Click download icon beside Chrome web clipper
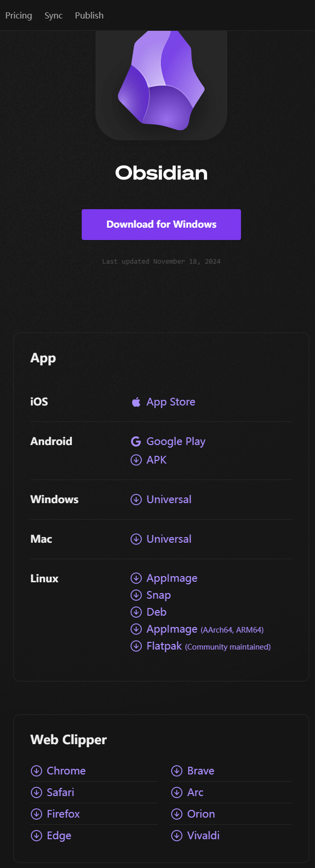This screenshot has width=315, height=868. point(36,771)
